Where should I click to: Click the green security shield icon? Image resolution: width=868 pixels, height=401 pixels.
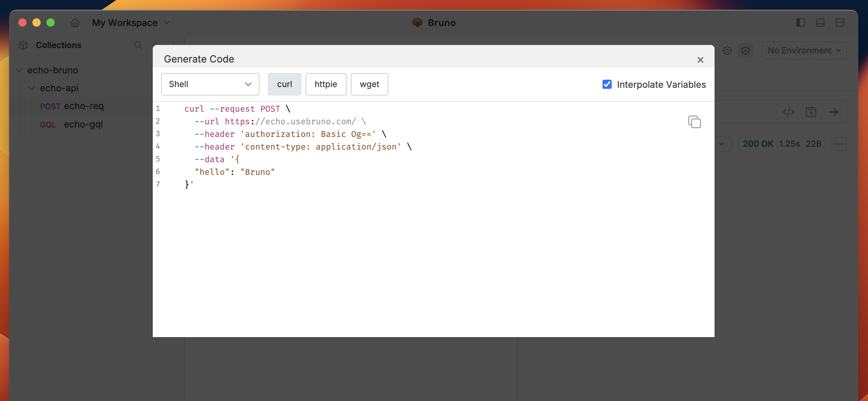[746, 50]
